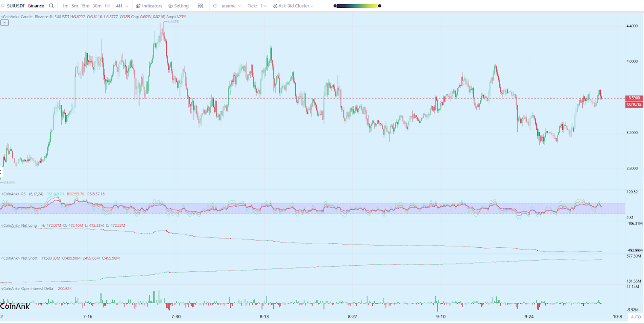644x324 pixels.
Task: Click the current price label 3.5900
Action: point(634,98)
